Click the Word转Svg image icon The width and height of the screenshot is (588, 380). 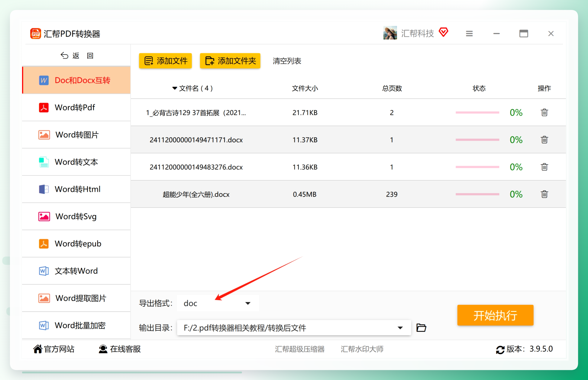[x=44, y=216]
